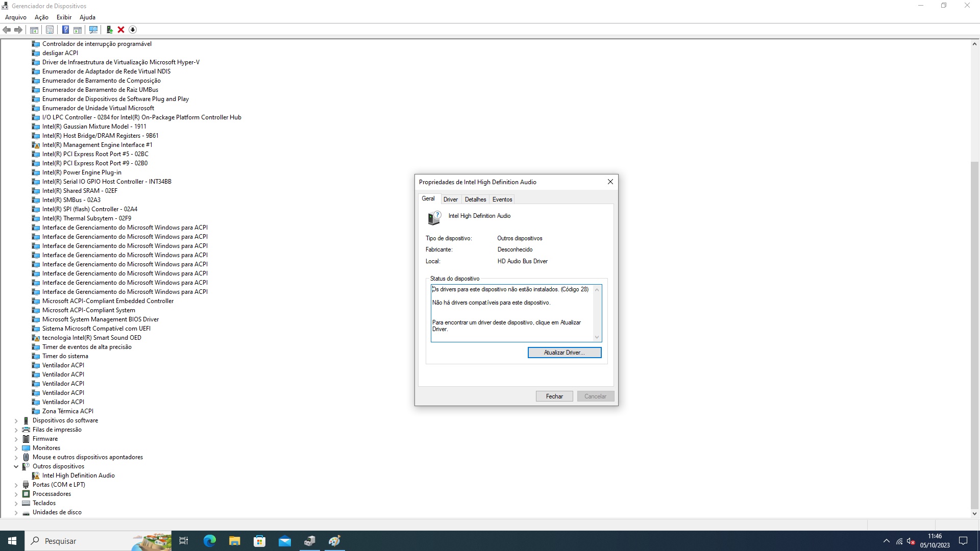Click the red X uninstall device icon
Viewport: 980px width, 551px height.
click(x=121, y=30)
